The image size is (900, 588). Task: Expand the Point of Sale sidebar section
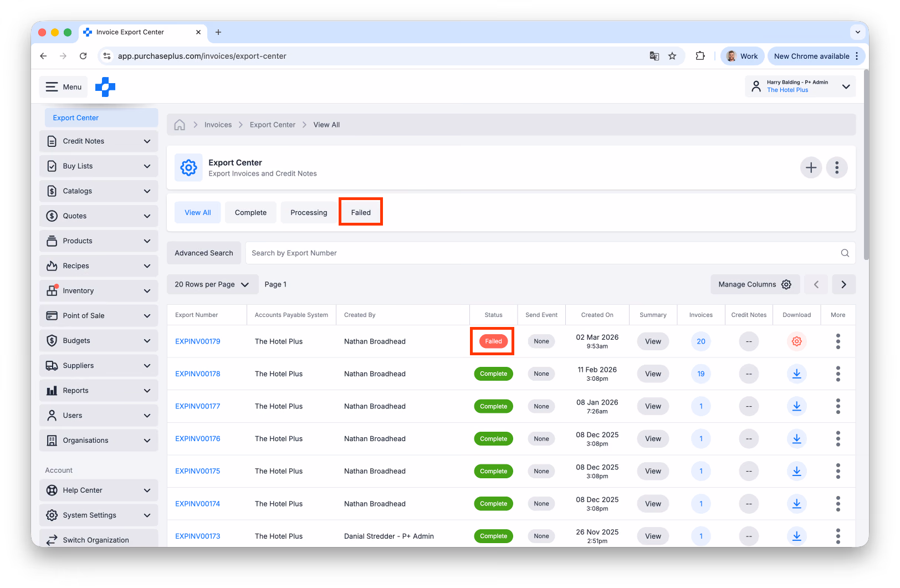99,316
